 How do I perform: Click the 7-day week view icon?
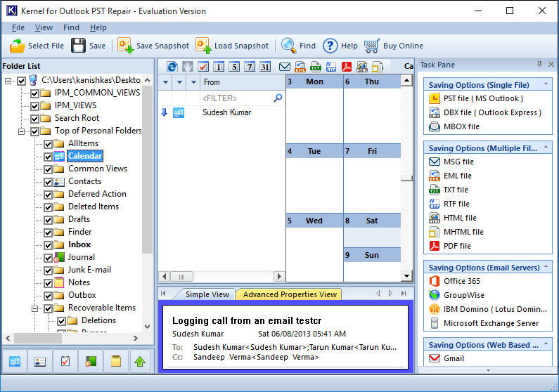tap(250, 67)
